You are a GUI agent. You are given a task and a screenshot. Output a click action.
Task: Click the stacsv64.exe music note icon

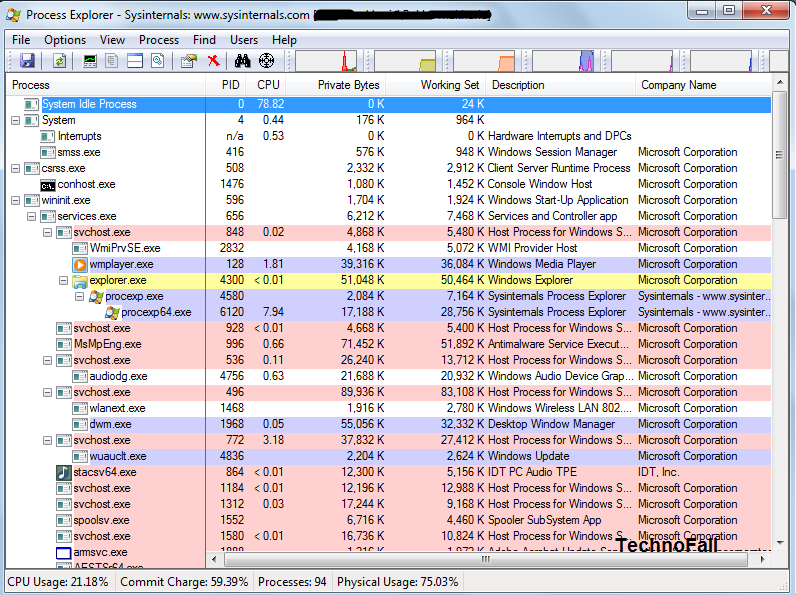click(x=63, y=473)
